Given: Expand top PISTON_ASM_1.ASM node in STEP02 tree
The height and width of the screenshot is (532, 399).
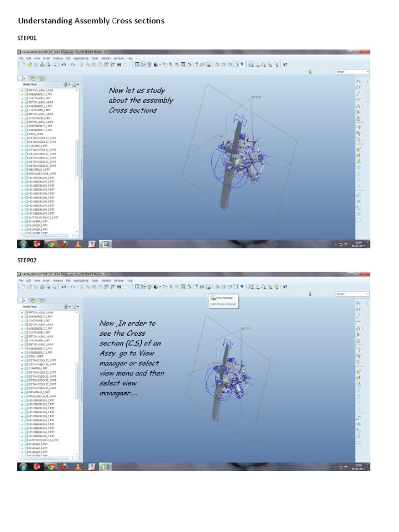Looking at the screenshot, I should click(x=22, y=312).
